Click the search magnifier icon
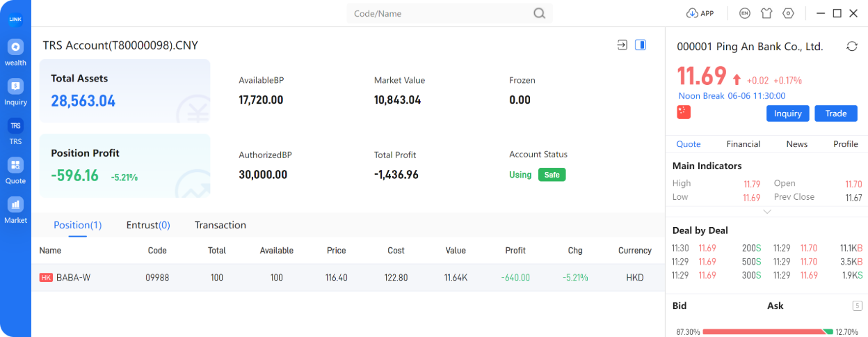Screen dimensions: 868x337 point(540,13)
